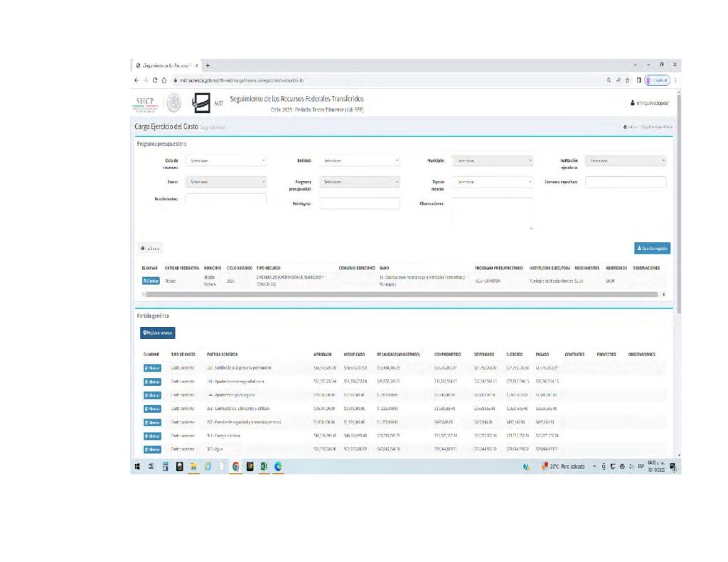Image resolution: width=728 pixels, height=562 pixels.
Task: Open the Programa presupuestal dropdown
Action: pos(359,182)
